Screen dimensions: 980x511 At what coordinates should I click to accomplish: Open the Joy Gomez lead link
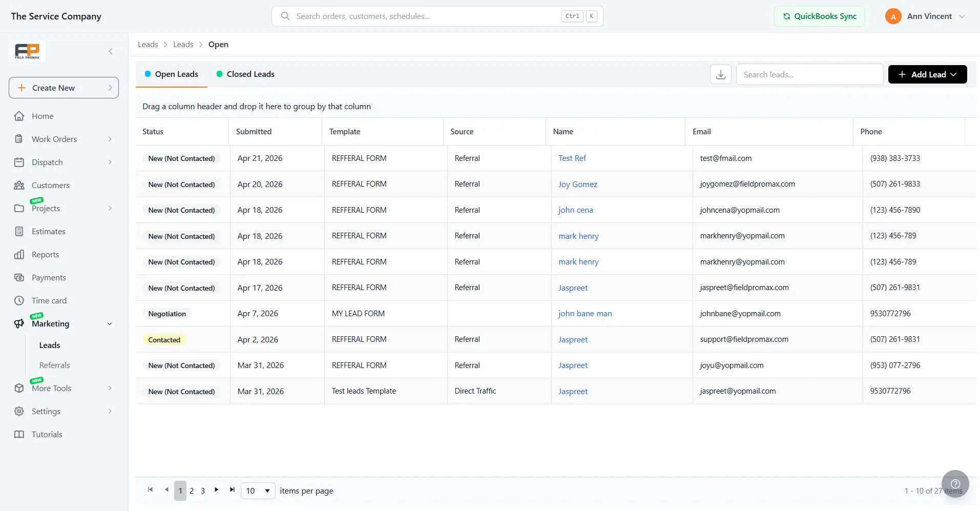(x=578, y=184)
